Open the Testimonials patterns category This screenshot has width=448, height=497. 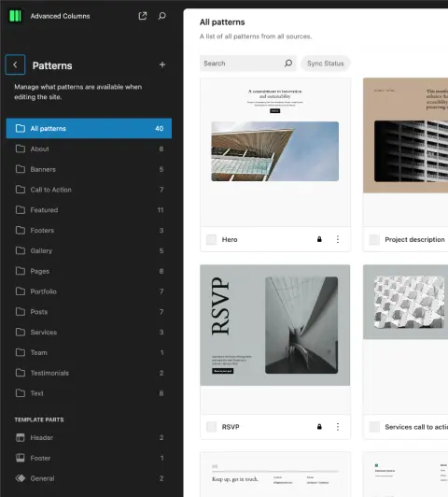pyautogui.click(x=89, y=373)
